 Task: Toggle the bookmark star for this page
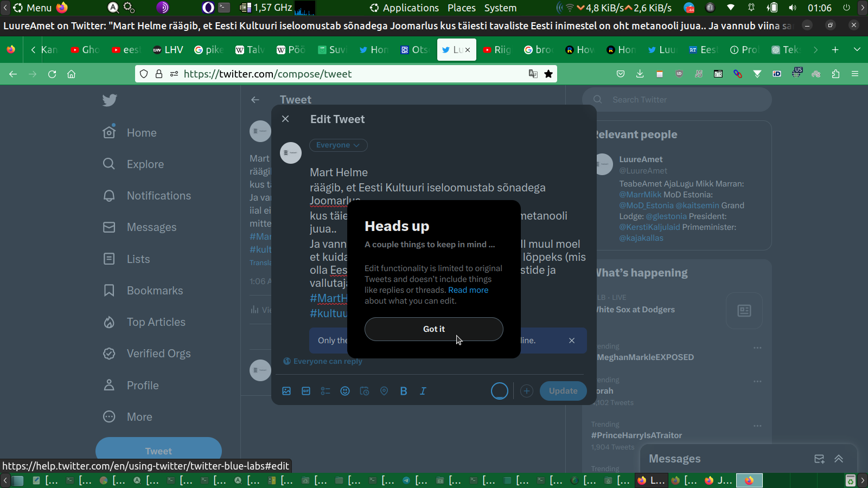(x=548, y=74)
